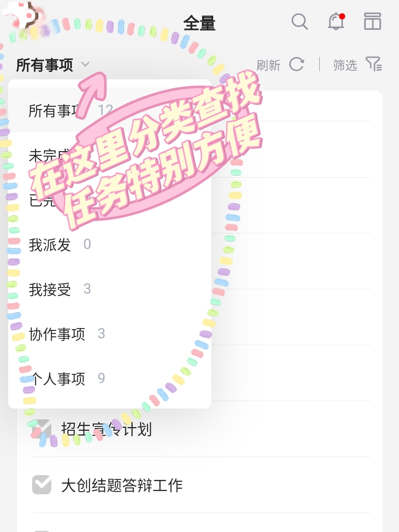Click the chevron next to 所有事项
Image resolution: width=399 pixels, height=532 pixels.
click(85, 65)
